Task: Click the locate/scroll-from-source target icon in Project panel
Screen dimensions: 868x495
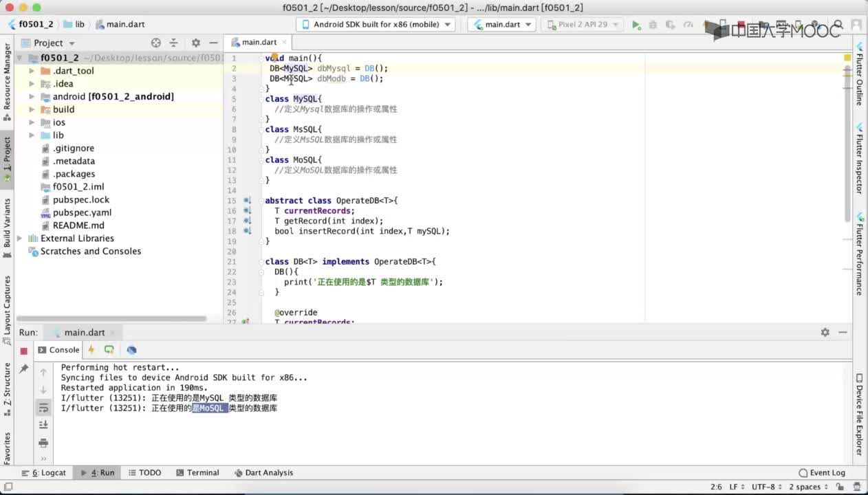Action: (x=155, y=43)
